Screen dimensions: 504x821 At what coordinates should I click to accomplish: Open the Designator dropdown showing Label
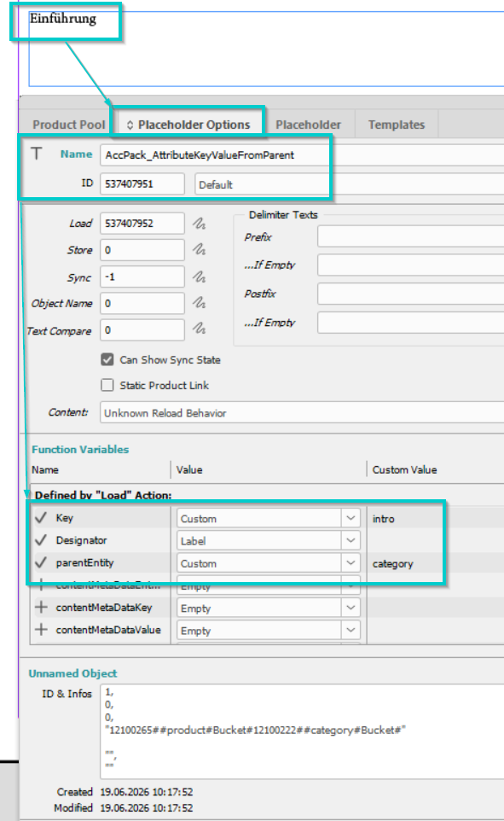[x=269, y=541]
